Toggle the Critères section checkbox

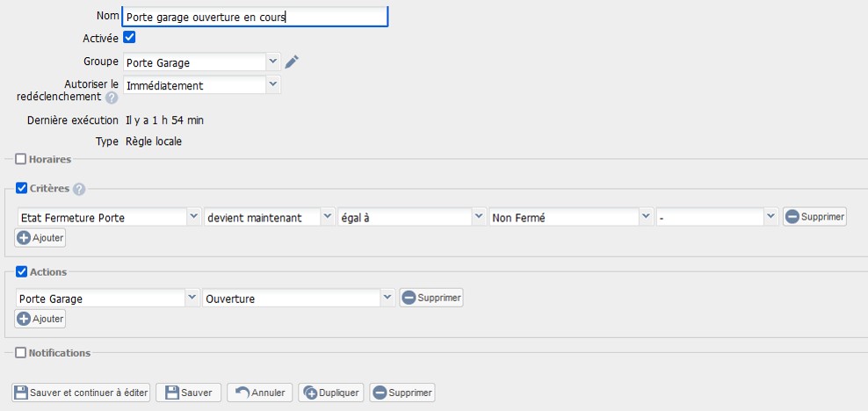[x=22, y=188]
